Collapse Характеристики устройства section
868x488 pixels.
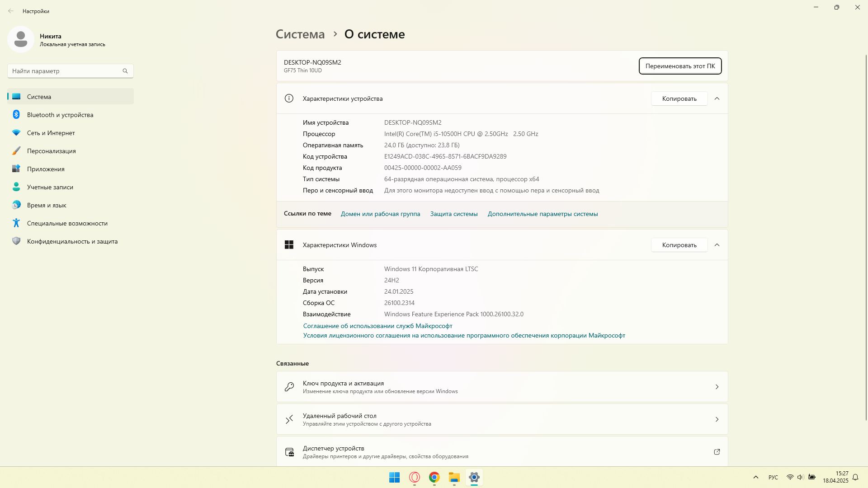pyautogui.click(x=717, y=99)
